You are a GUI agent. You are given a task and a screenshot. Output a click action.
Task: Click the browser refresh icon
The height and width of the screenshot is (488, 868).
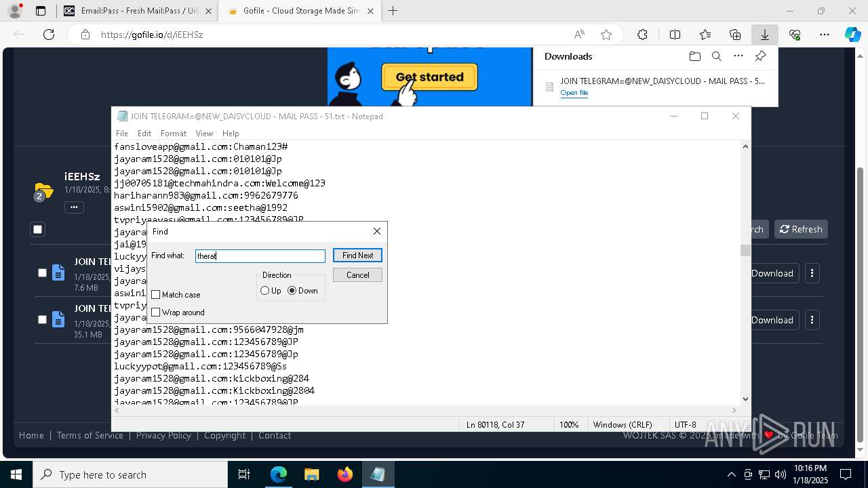point(49,35)
